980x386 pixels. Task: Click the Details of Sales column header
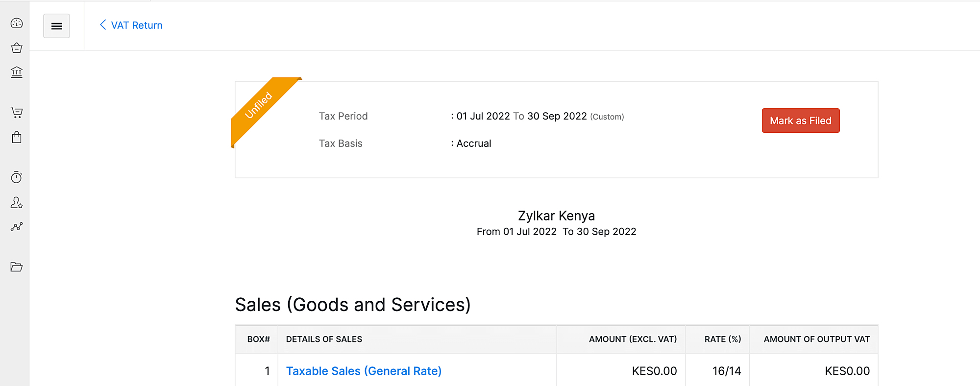[x=324, y=339]
